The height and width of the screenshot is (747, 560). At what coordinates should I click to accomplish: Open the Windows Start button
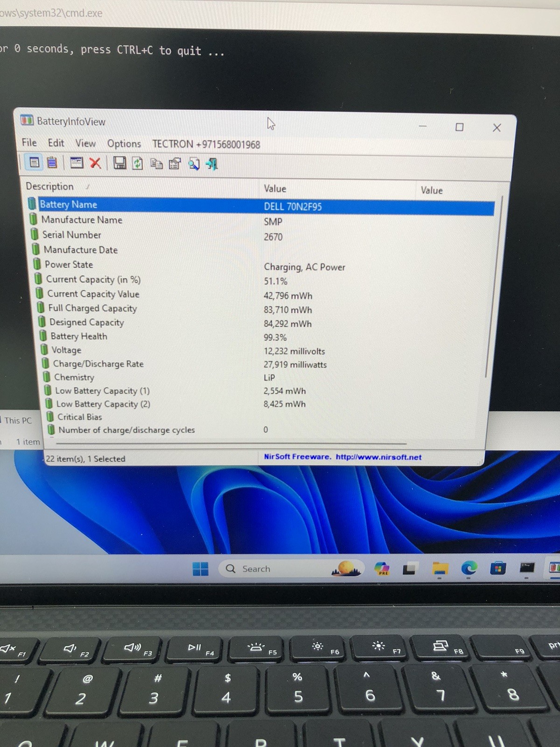click(201, 569)
